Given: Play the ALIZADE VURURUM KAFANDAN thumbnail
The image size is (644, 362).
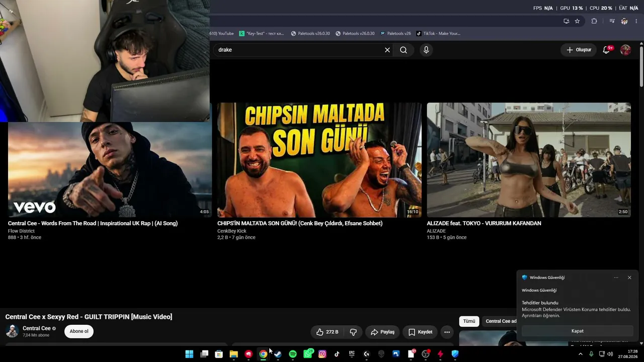Looking at the screenshot, I should point(529,160).
